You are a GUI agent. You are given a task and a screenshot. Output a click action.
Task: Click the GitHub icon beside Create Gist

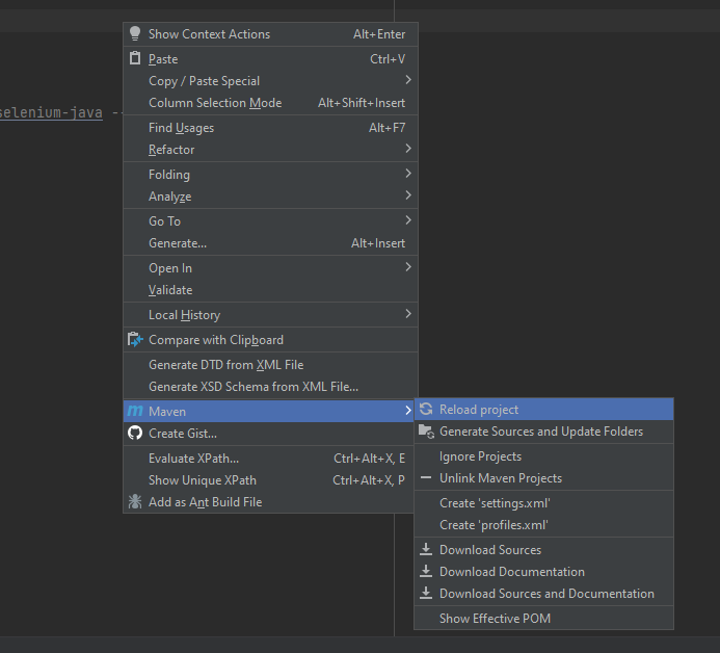point(136,433)
